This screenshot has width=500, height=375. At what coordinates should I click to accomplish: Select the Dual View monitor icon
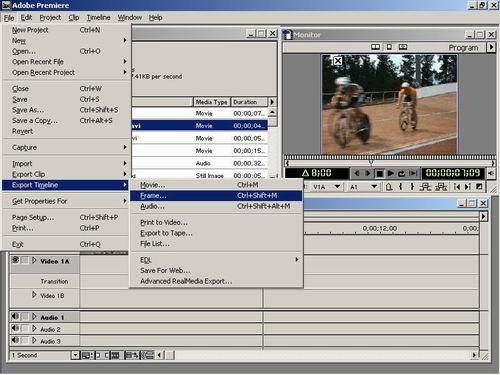375,47
